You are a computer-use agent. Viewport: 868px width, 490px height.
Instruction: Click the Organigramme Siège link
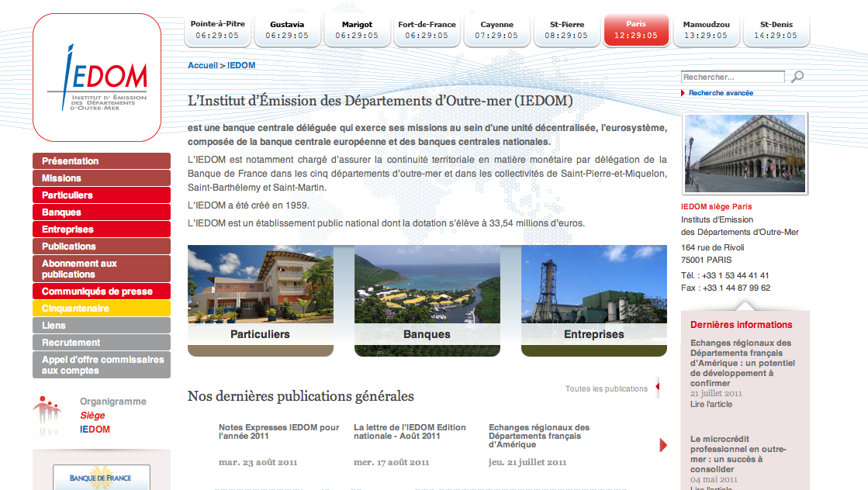[x=92, y=416]
